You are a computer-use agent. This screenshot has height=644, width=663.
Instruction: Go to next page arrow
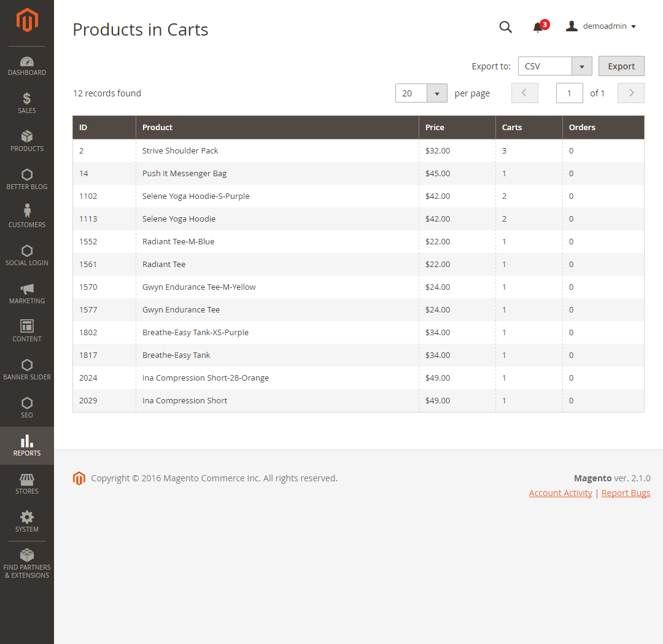click(631, 93)
